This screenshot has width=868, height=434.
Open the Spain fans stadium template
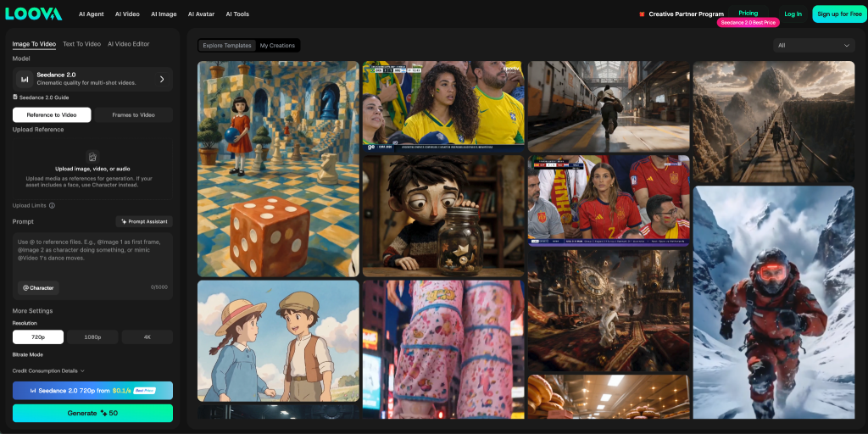point(609,200)
